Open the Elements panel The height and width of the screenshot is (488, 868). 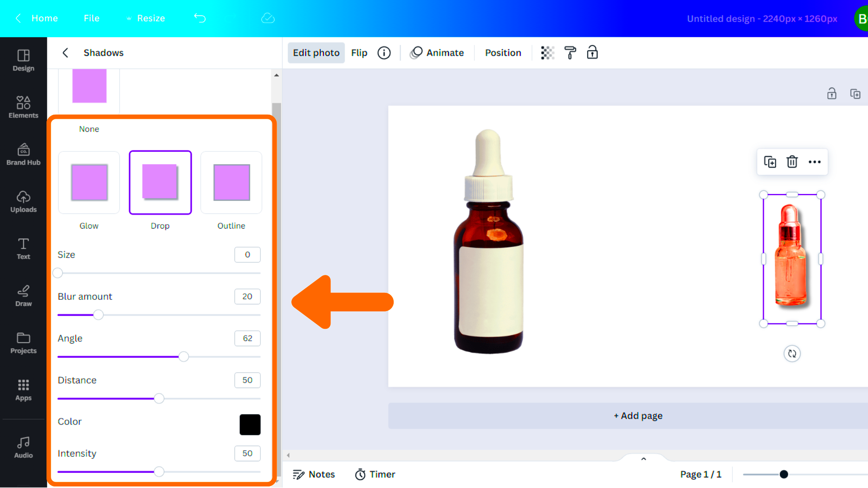coord(23,106)
